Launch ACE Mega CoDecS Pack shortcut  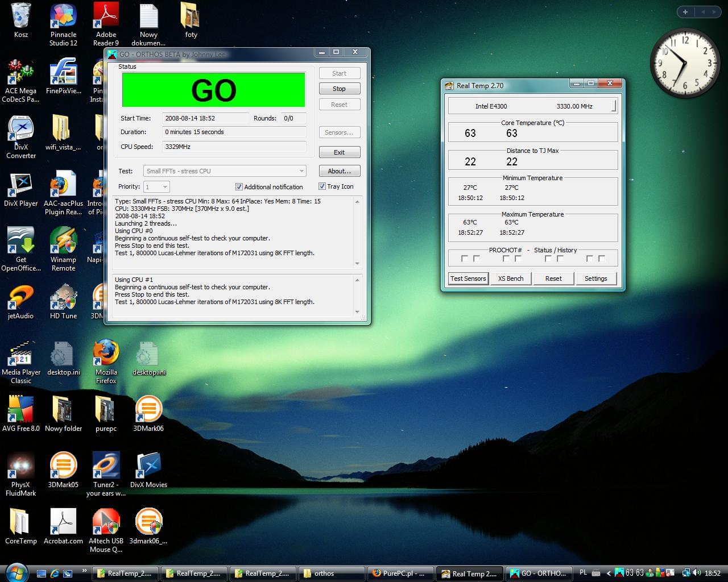21,80
